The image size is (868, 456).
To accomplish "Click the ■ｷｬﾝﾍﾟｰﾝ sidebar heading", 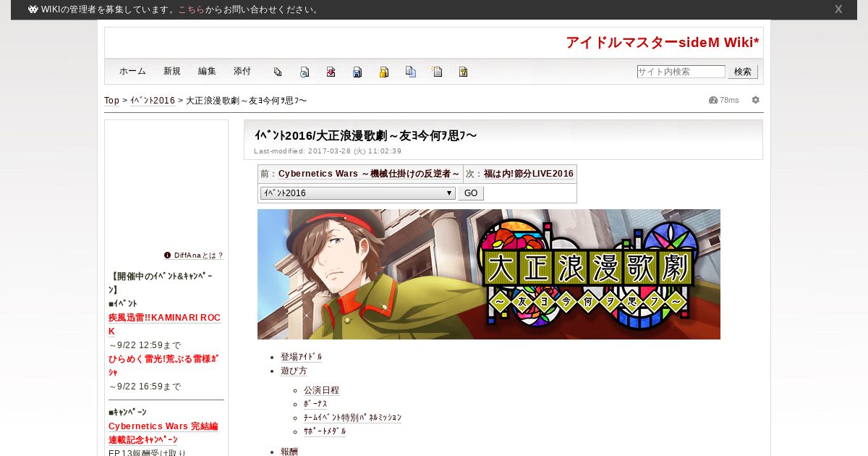I will pos(127,412).
